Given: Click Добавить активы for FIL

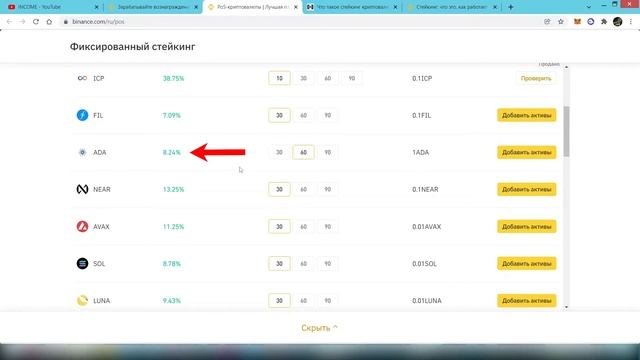Looking at the screenshot, I should [527, 115].
